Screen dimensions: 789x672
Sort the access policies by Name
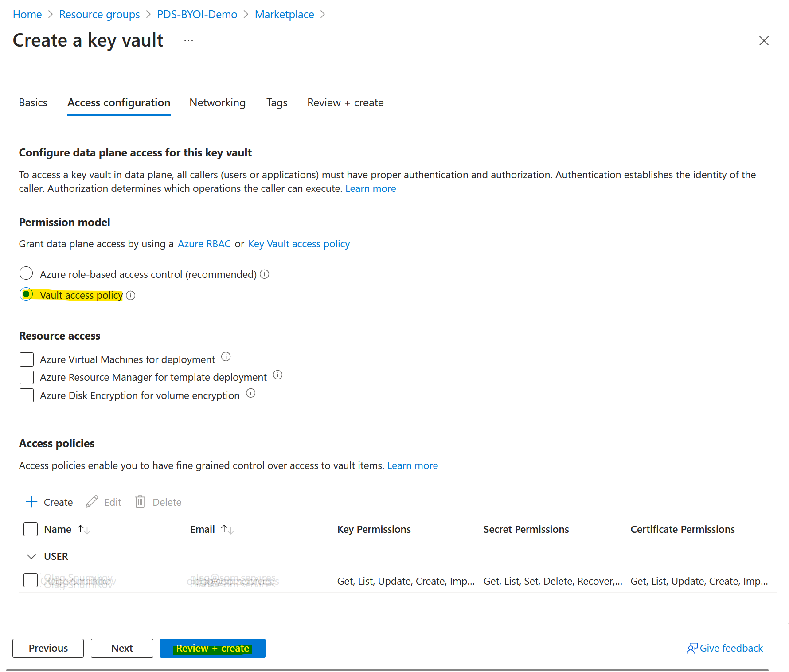click(x=83, y=529)
